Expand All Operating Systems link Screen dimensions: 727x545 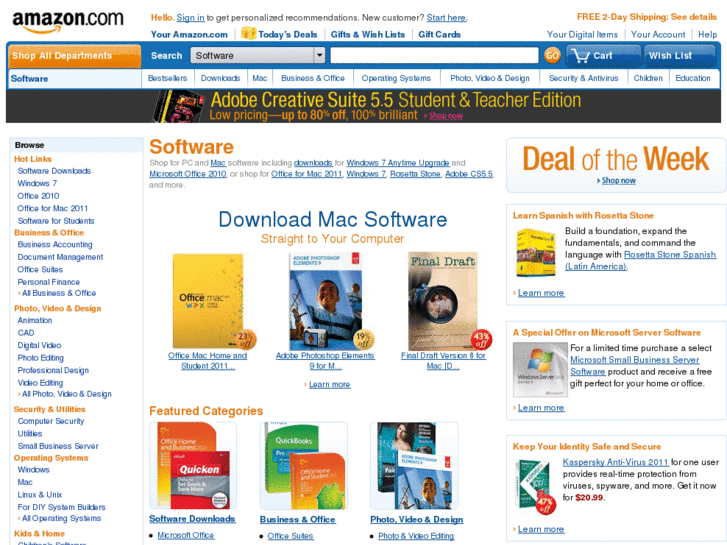click(x=61, y=518)
